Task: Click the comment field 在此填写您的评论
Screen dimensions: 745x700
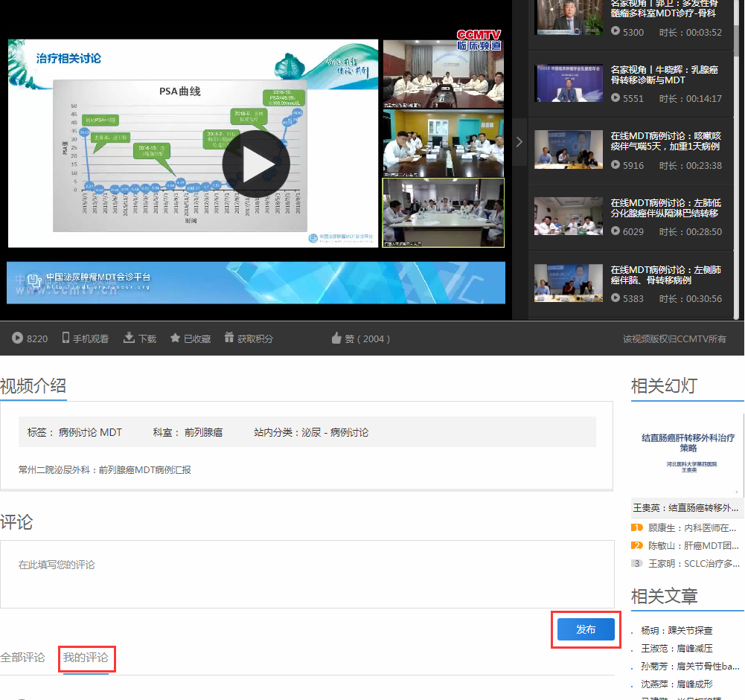Action: [307, 574]
